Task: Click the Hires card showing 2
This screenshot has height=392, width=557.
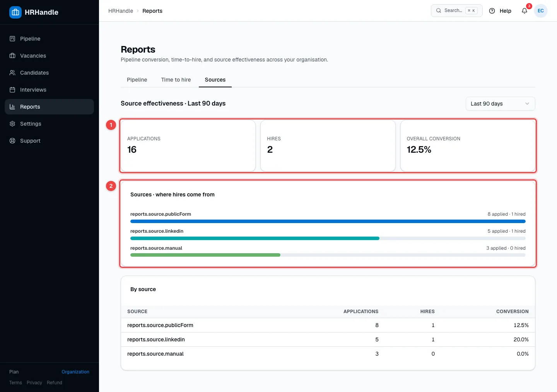Action: [x=328, y=146]
